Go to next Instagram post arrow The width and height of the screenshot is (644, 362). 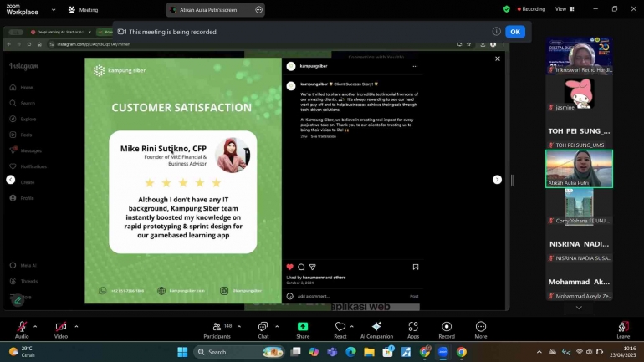click(497, 180)
